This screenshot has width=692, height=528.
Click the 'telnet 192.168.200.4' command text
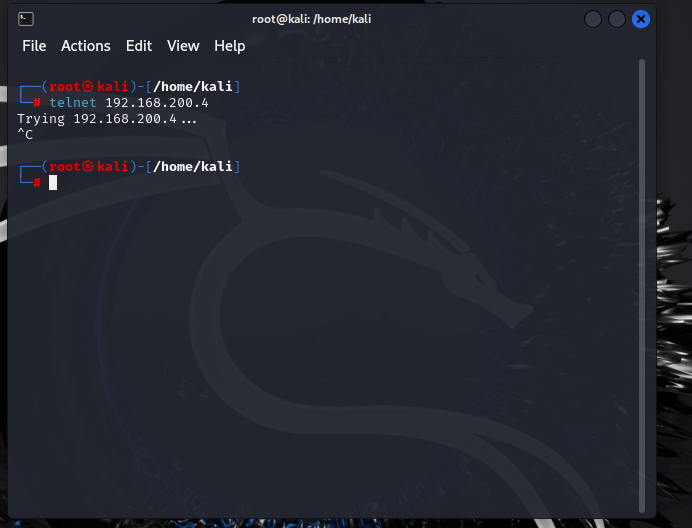(x=128, y=103)
